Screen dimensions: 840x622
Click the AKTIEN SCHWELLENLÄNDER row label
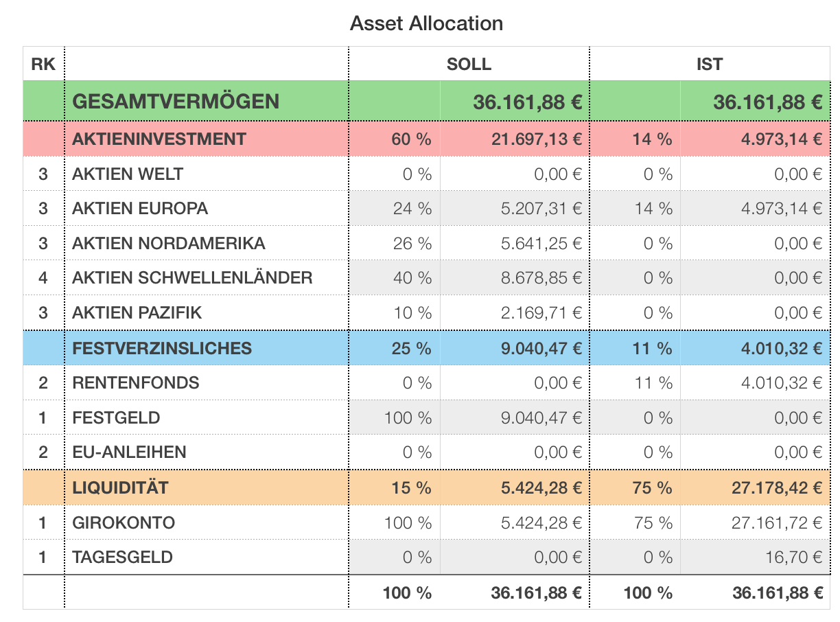point(192,277)
